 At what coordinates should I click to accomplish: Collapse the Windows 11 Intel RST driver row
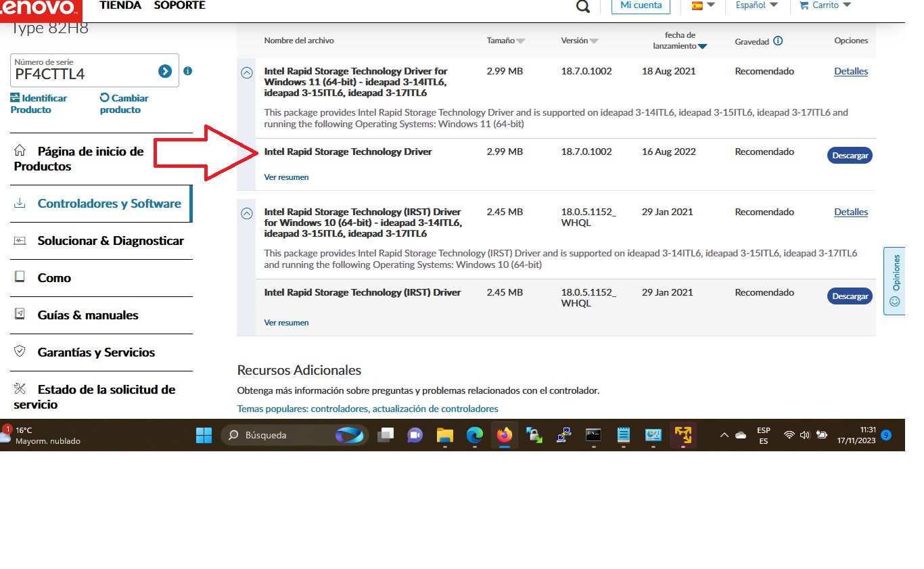pyautogui.click(x=247, y=72)
